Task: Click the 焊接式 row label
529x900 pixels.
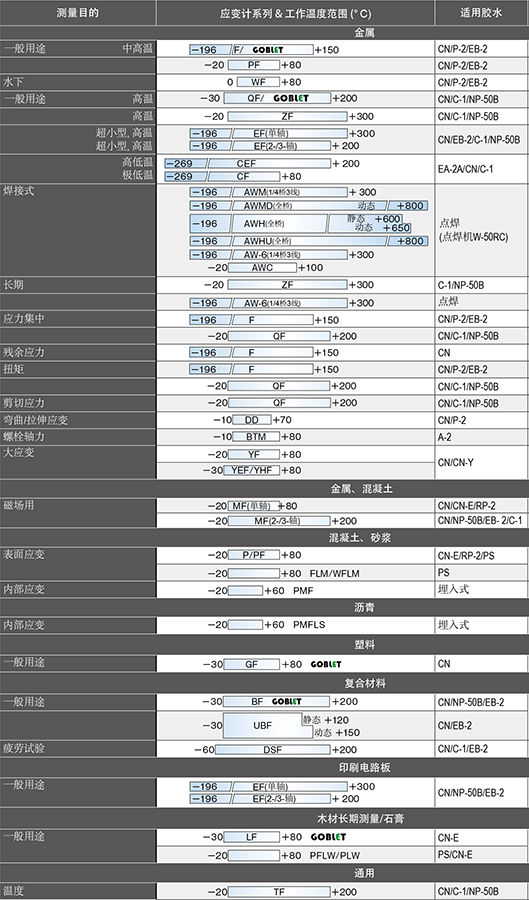Action: [x=18, y=190]
